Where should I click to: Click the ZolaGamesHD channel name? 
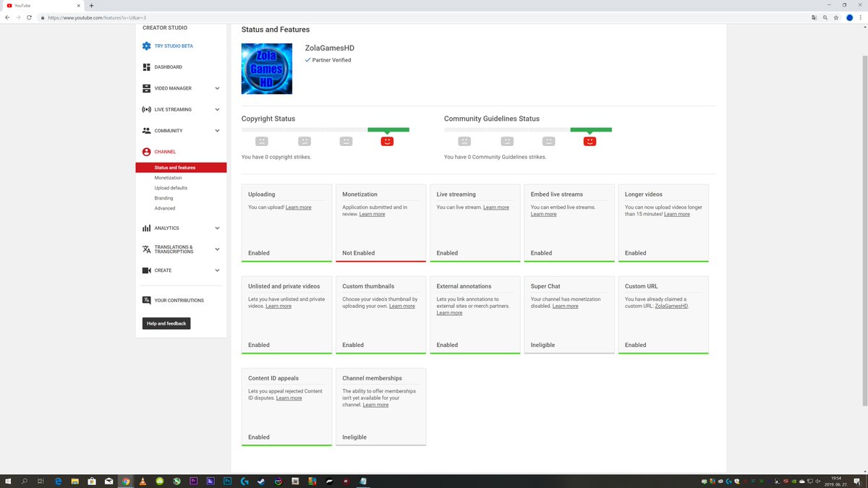tap(330, 48)
